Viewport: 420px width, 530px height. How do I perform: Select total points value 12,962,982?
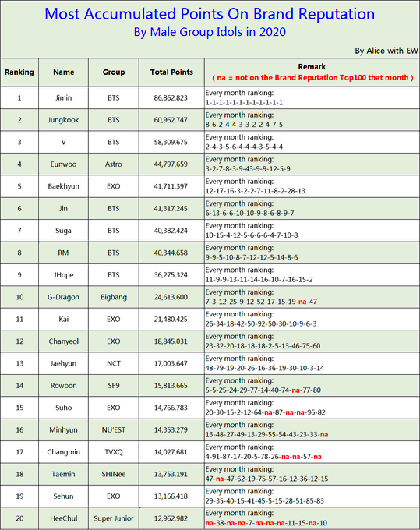[171, 518]
